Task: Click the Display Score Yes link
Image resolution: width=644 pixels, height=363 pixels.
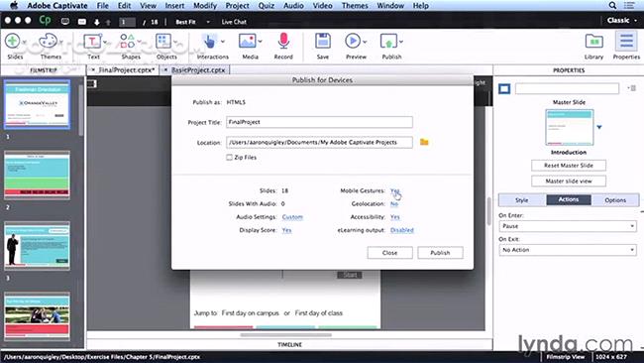Action: [x=286, y=230]
